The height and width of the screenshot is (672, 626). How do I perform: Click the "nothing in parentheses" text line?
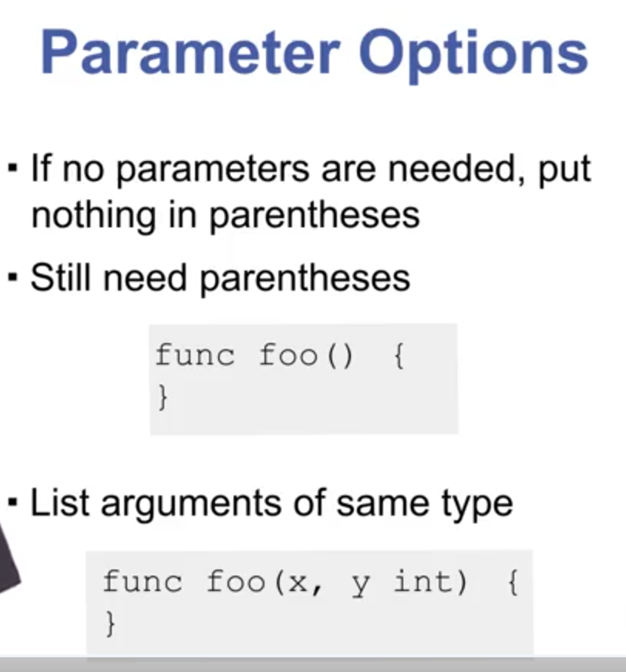coord(225,215)
